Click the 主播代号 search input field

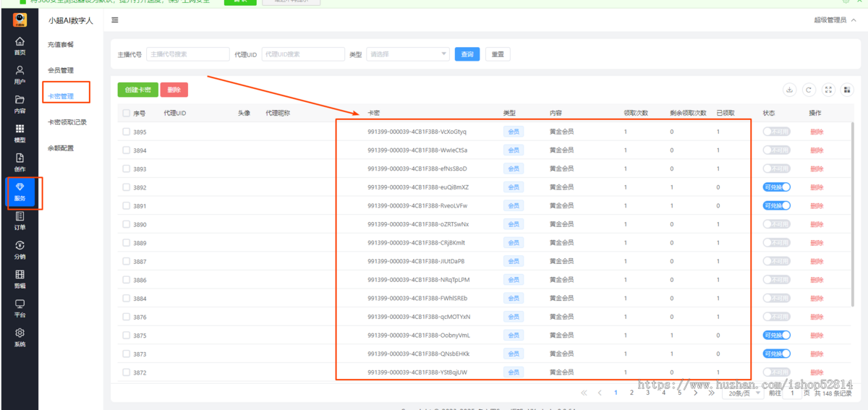tap(187, 54)
